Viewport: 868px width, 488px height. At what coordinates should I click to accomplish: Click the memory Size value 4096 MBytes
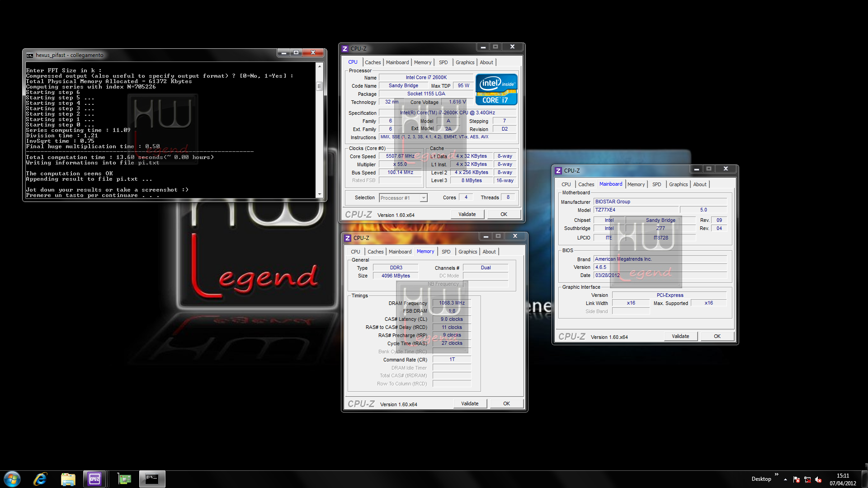point(396,276)
